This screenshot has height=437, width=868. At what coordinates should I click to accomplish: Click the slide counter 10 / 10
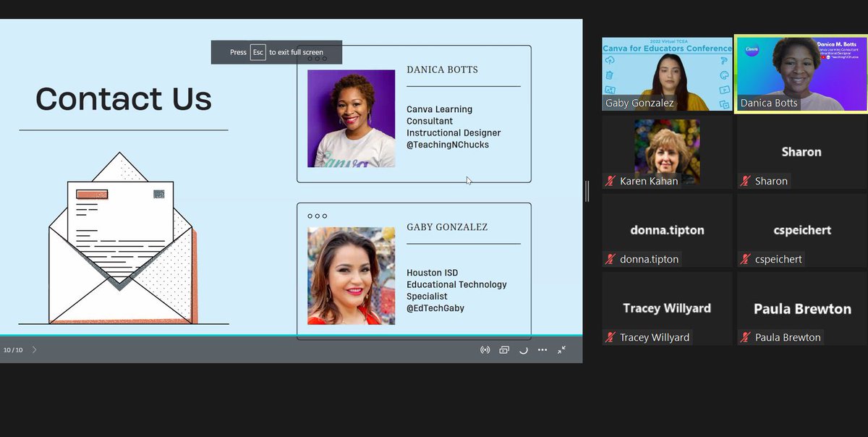[13, 350]
